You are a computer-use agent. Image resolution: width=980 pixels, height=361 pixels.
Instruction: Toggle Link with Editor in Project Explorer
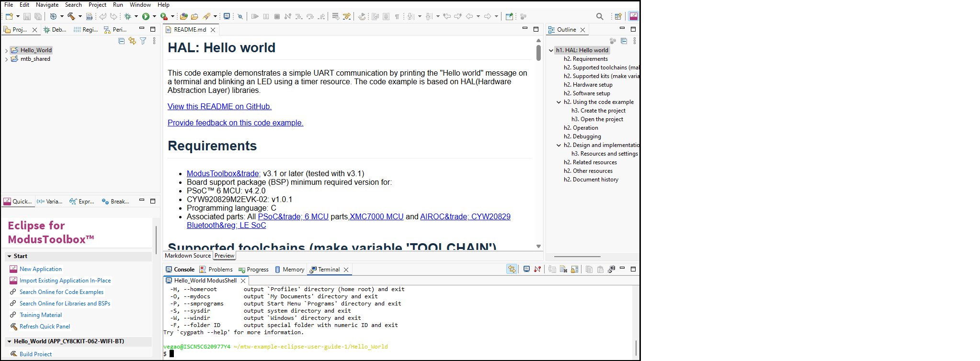[x=132, y=41]
